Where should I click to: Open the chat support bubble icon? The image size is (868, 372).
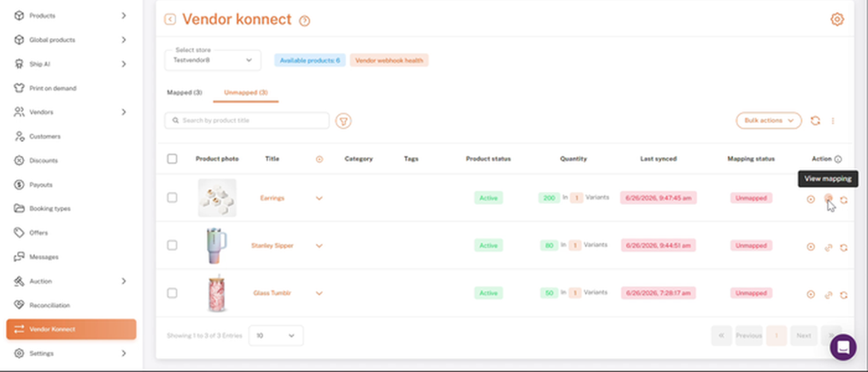(x=842, y=347)
